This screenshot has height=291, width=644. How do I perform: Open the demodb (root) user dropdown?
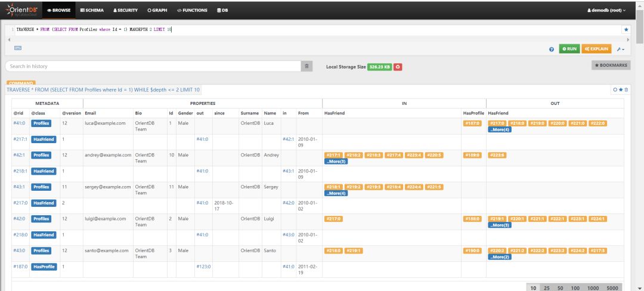[x=606, y=10]
